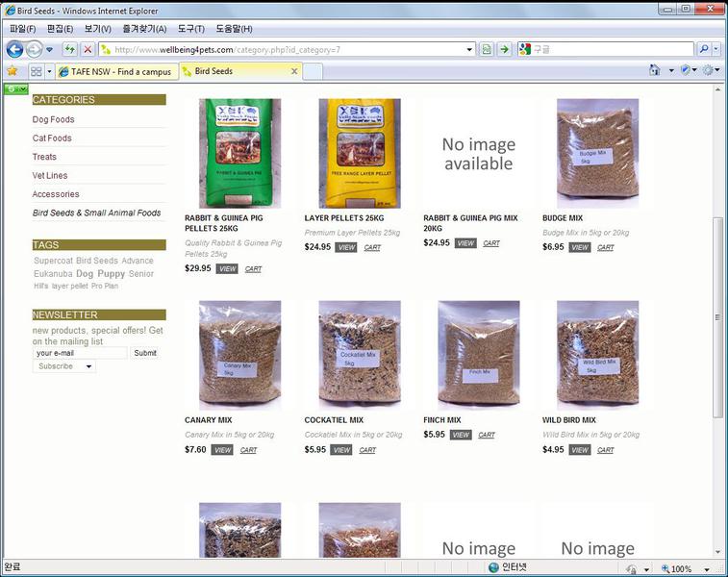Viewport: 728px width, 577px height.
Task: Click VIEW button for Canary Mix
Action: 222,450
